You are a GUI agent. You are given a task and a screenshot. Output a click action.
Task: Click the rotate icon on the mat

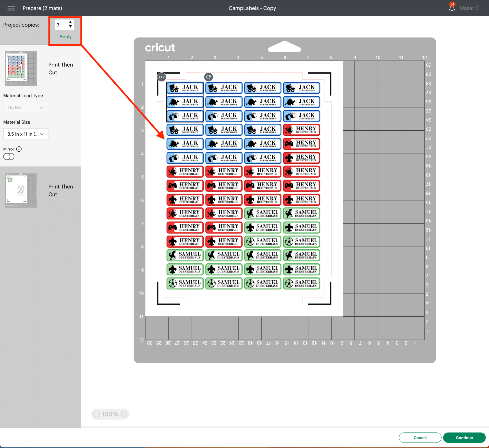(x=208, y=77)
